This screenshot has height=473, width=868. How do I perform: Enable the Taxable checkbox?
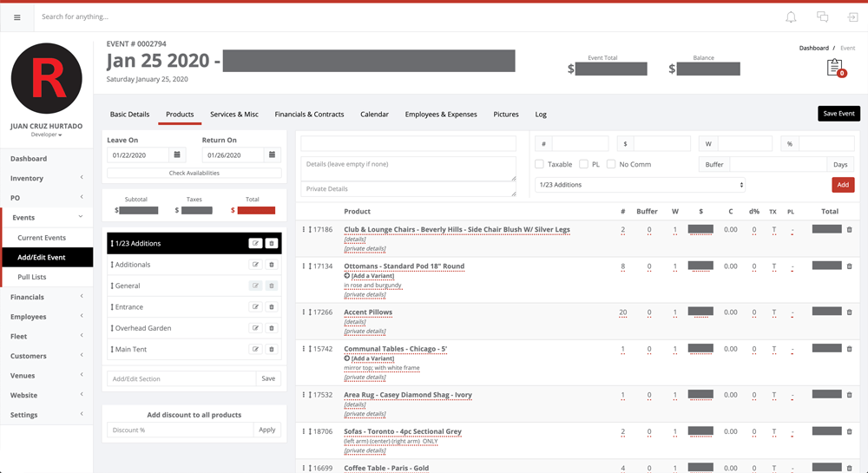pos(539,164)
